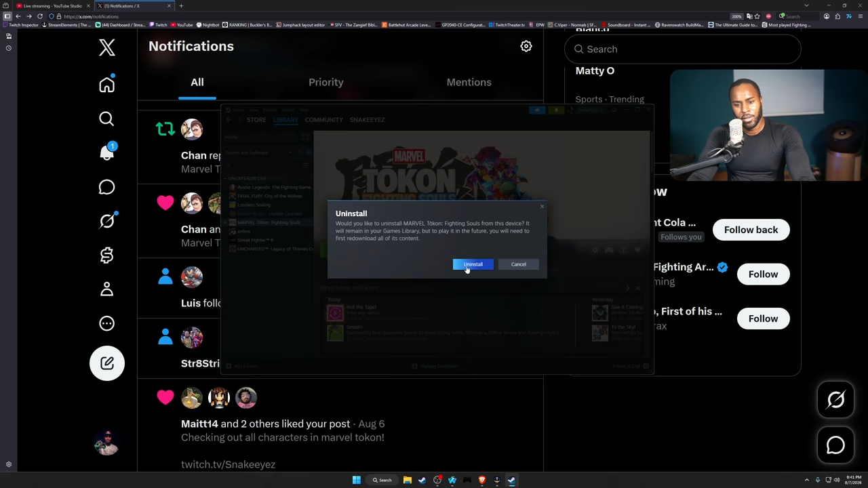Open notification settings gear icon
Screen dimensions: 868x488
click(526, 46)
